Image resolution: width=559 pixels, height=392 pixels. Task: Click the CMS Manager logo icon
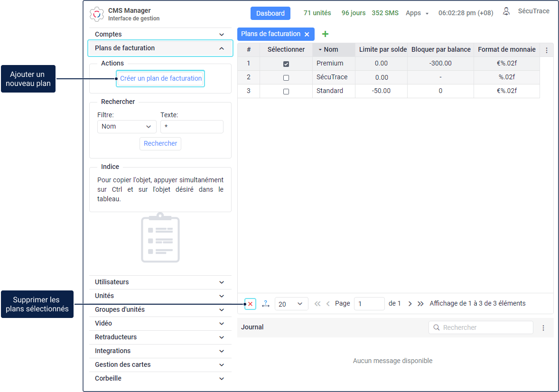coord(97,14)
